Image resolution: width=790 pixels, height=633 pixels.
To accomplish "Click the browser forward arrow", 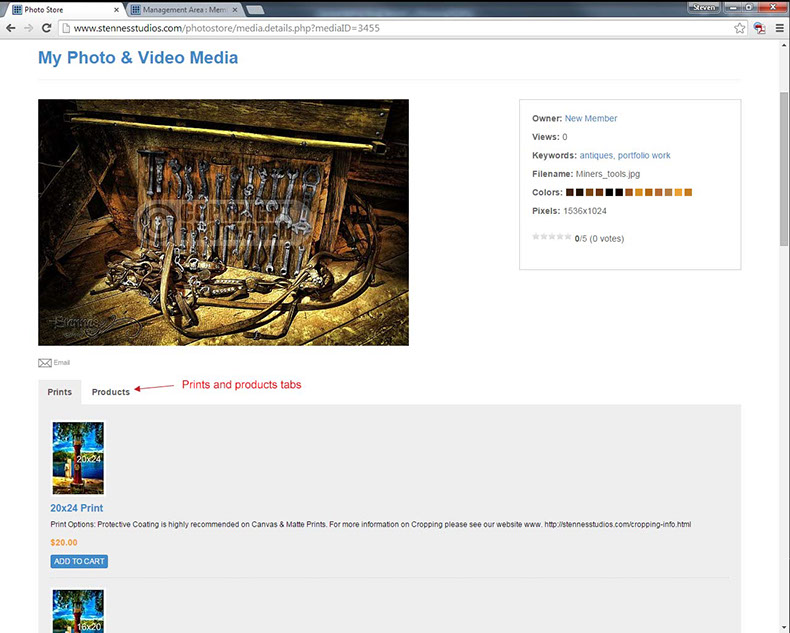I will pyautogui.click(x=28, y=28).
